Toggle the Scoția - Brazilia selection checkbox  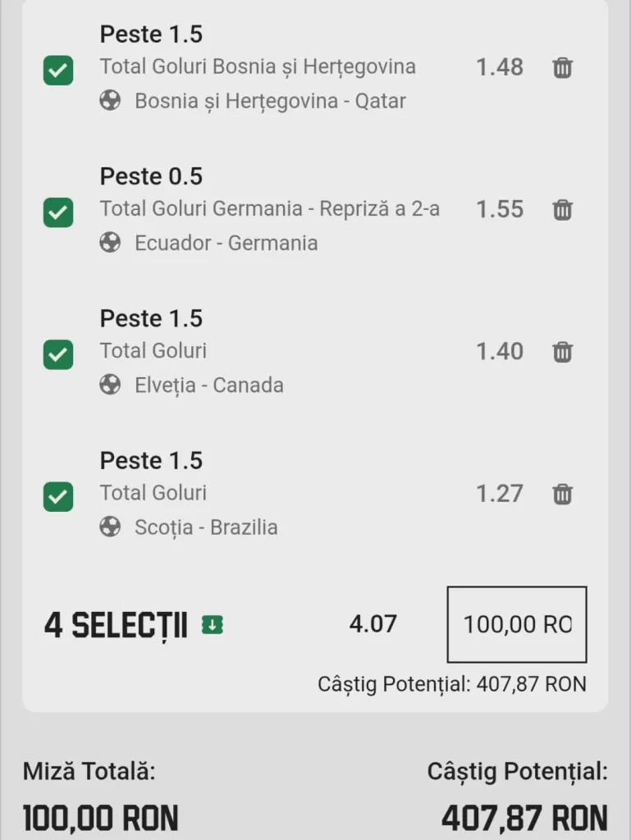point(58,496)
